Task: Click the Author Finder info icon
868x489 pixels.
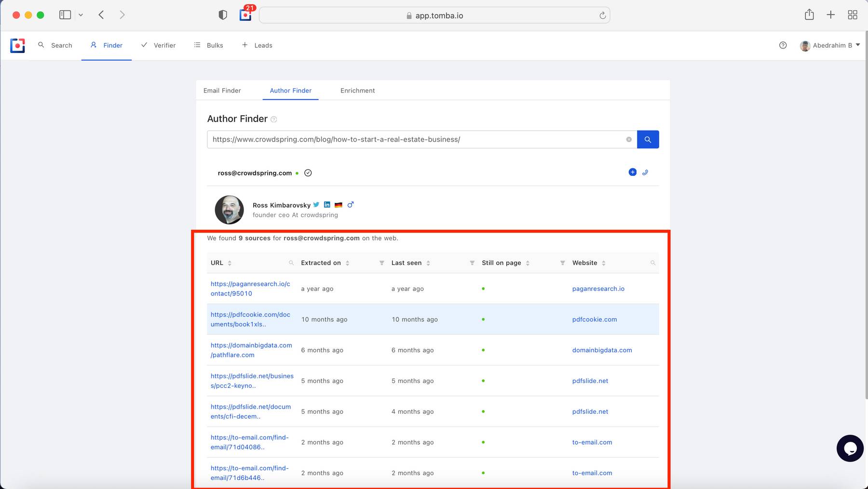Action: click(274, 119)
